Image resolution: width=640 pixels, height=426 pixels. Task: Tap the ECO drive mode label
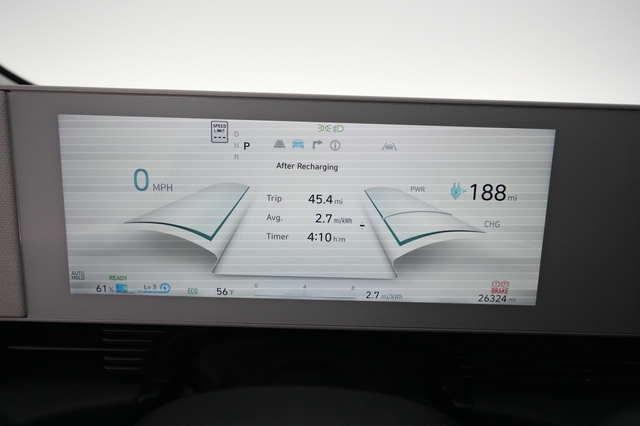[193, 291]
